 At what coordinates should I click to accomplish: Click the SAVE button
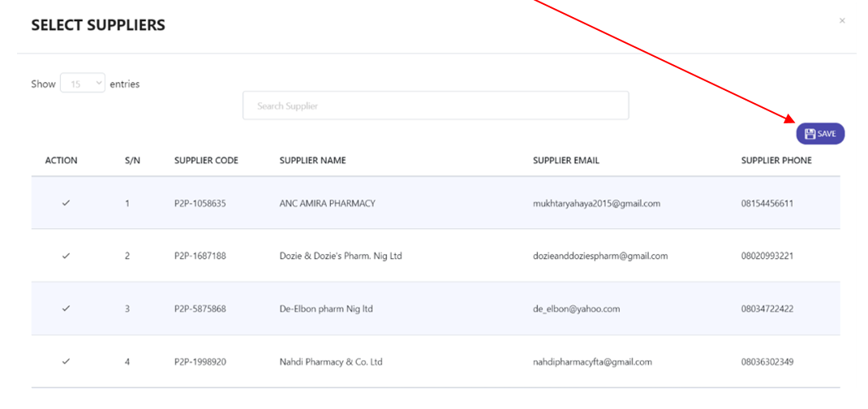tap(820, 134)
